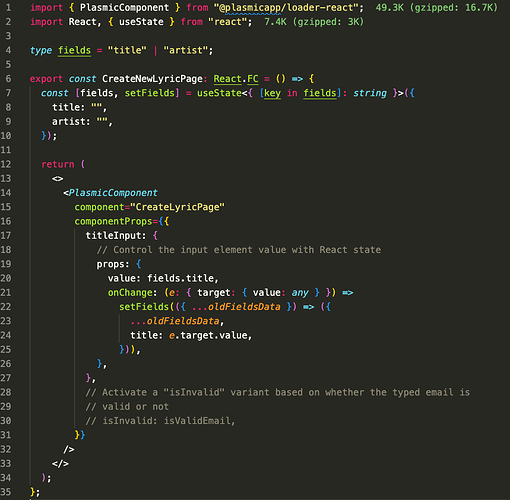Click the title: "" initial state line
510x500 pixels.
(79, 107)
